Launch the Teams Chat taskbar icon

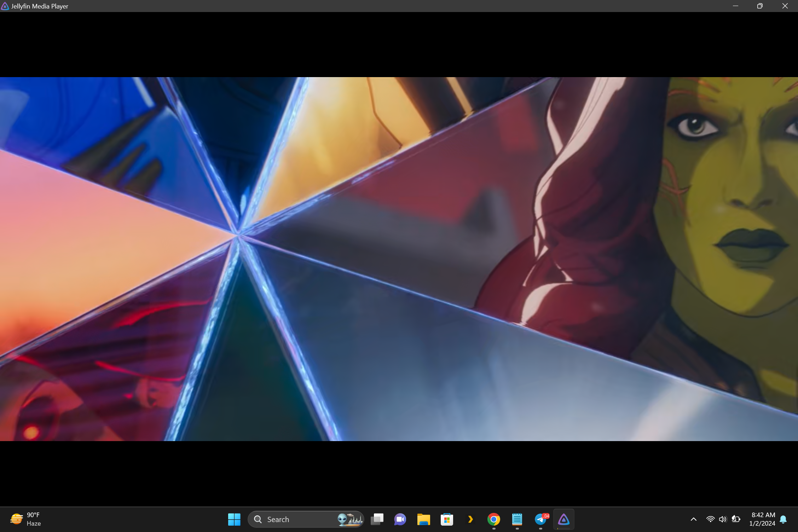coord(400,519)
